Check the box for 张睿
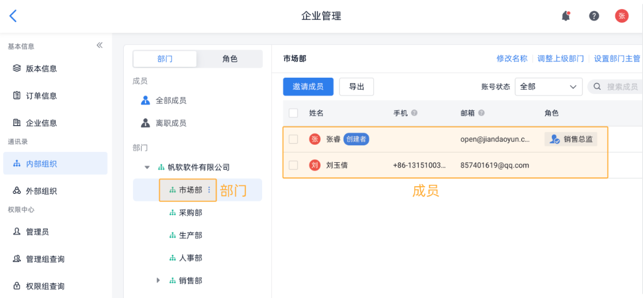 [293, 139]
